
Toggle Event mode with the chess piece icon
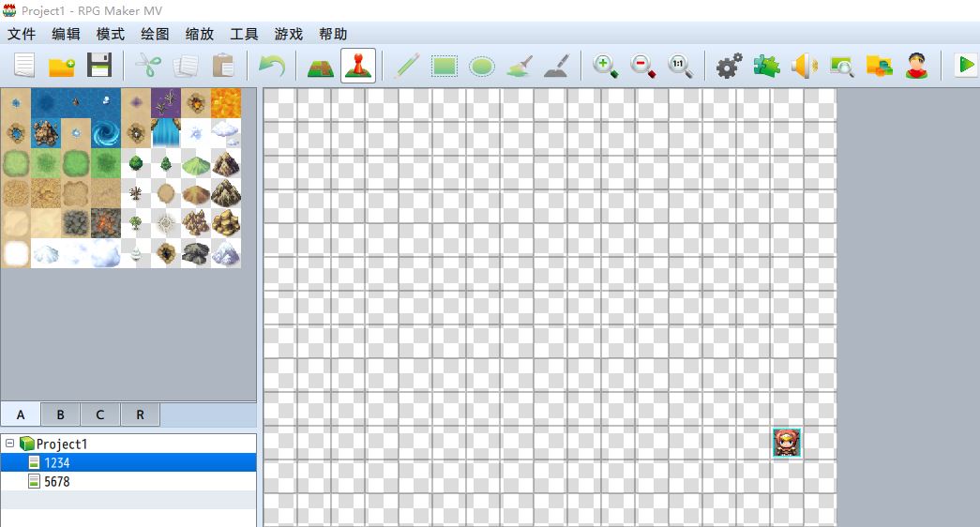coord(358,66)
